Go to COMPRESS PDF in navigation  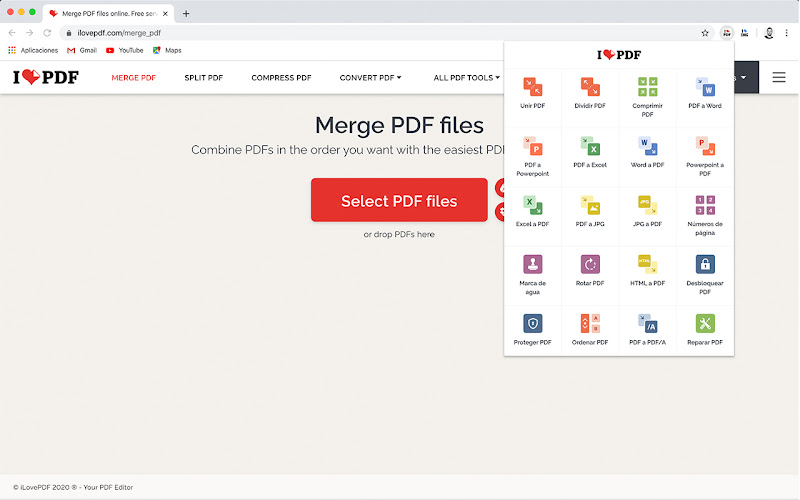click(x=281, y=78)
